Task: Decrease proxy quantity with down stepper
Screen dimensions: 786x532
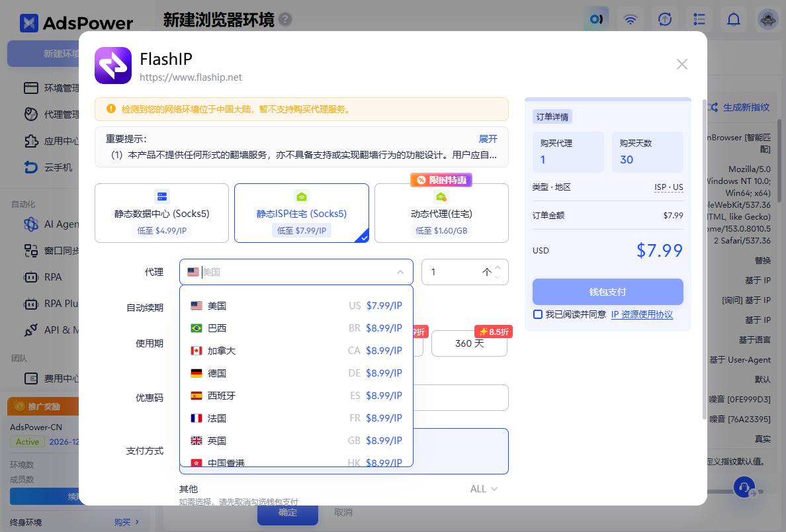Action: [x=498, y=277]
